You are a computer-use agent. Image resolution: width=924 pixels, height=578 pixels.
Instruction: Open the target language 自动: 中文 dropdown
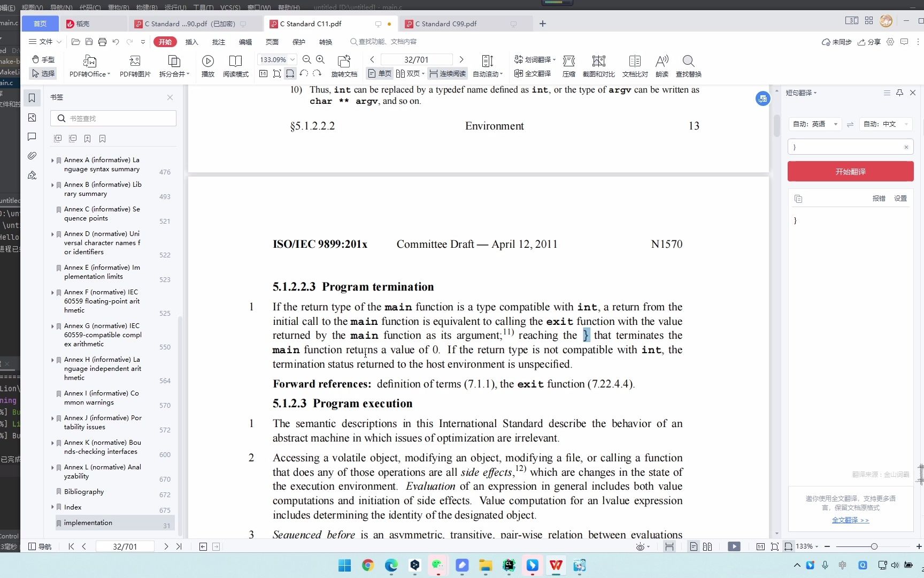885,124
